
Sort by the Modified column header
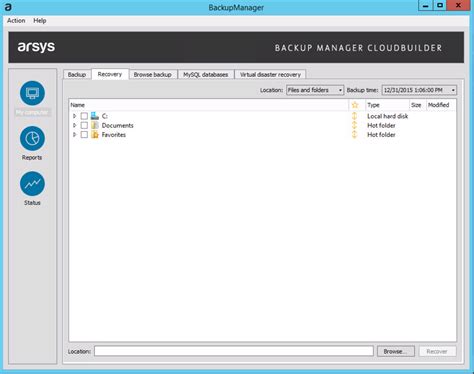coord(441,105)
